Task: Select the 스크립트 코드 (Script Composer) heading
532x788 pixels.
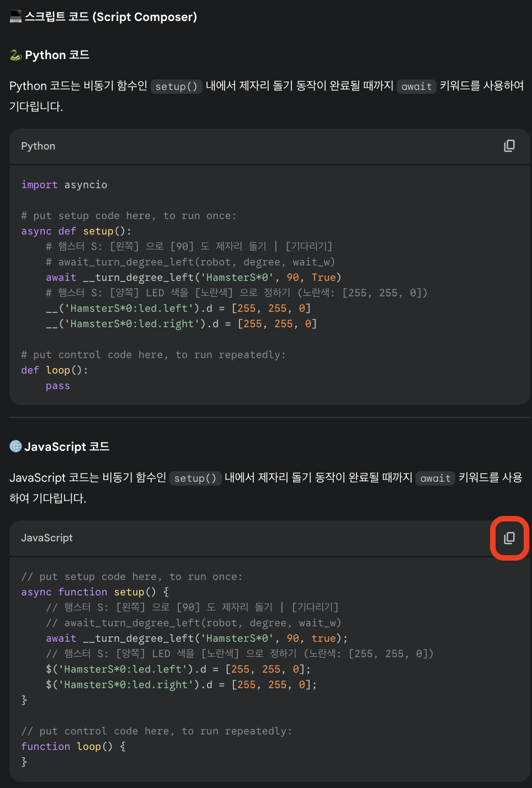Action: pyautogui.click(x=111, y=17)
